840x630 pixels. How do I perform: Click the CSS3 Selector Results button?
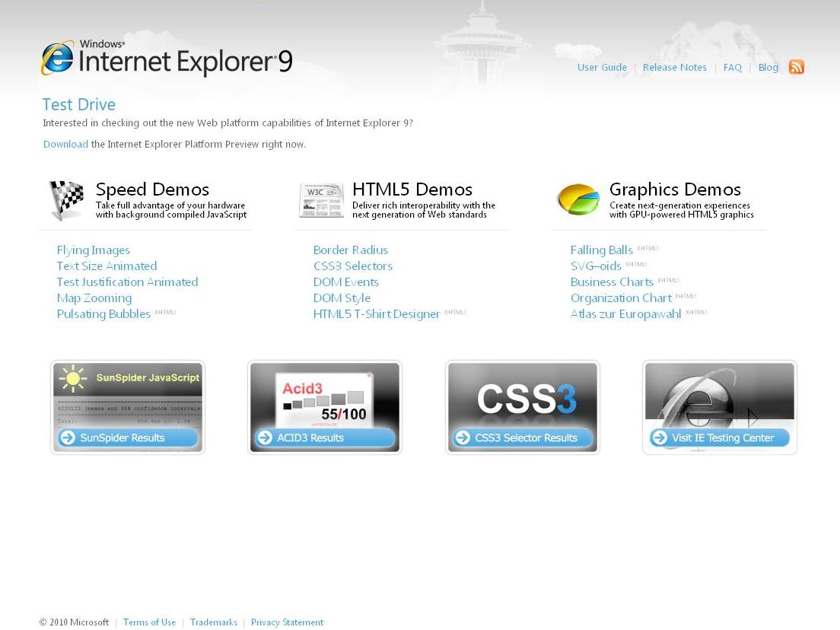click(x=522, y=437)
